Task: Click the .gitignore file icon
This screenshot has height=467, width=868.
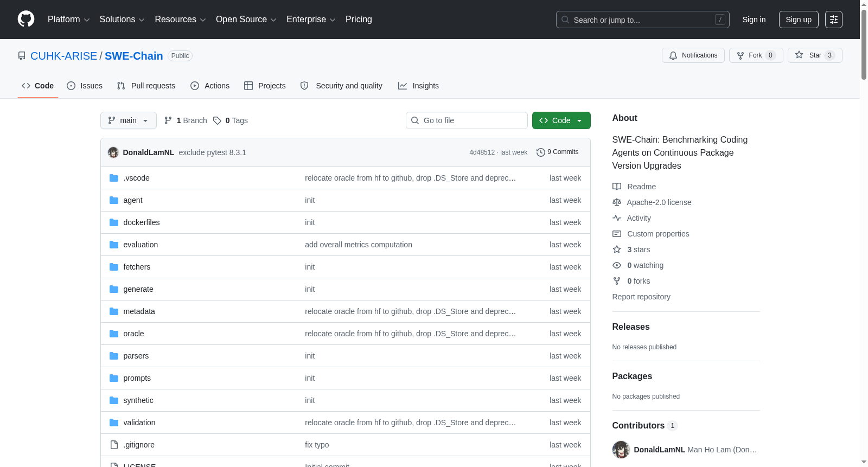Action: coord(114,445)
